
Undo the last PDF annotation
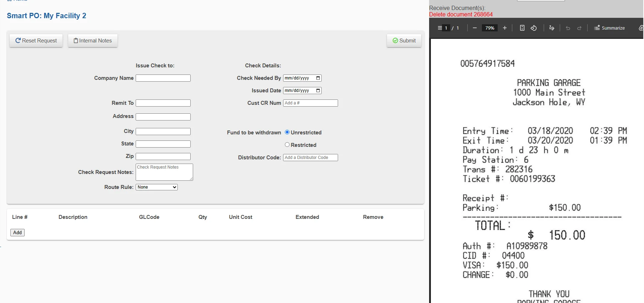point(568,28)
